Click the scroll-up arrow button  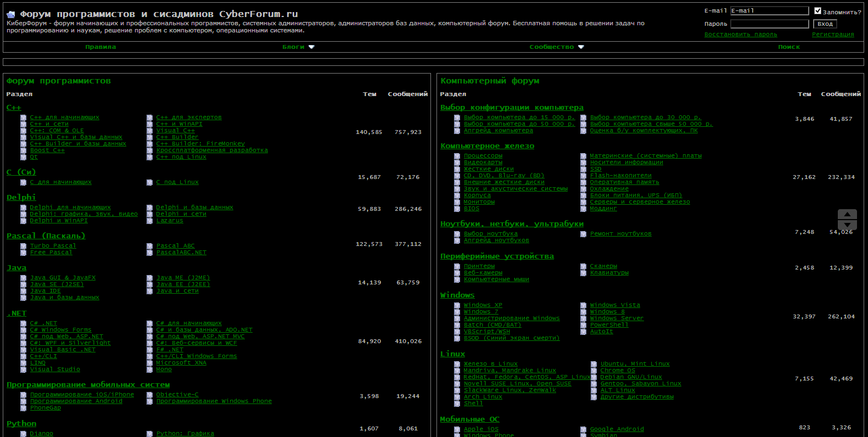coord(847,214)
